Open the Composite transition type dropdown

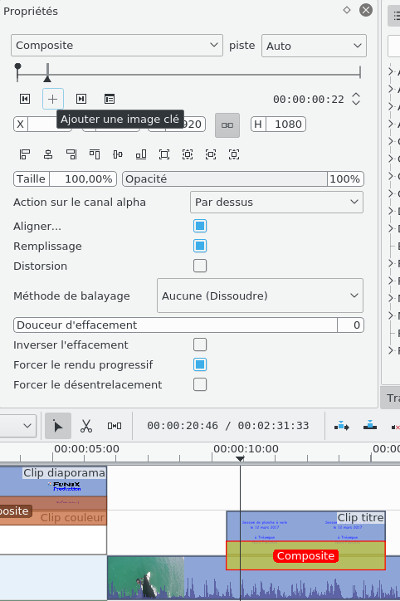click(x=117, y=45)
